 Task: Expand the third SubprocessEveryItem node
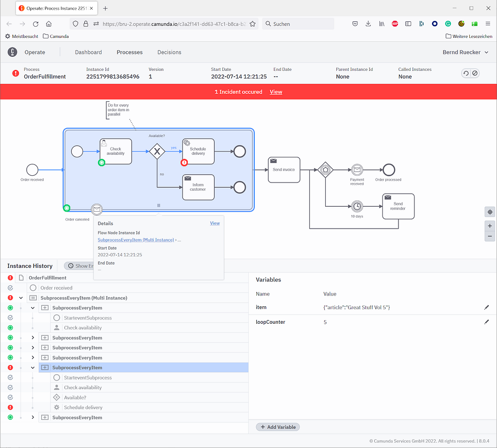33,348
